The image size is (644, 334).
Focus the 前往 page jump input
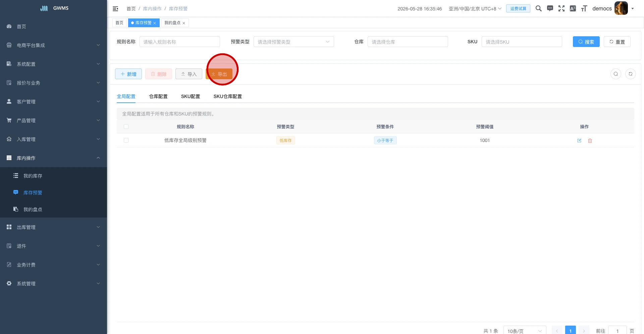617,331
